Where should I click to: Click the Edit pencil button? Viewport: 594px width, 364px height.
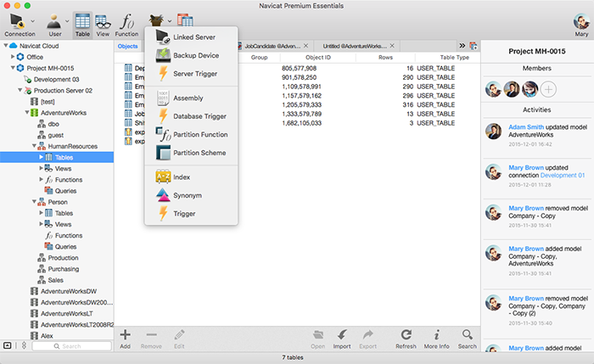(x=179, y=339)
